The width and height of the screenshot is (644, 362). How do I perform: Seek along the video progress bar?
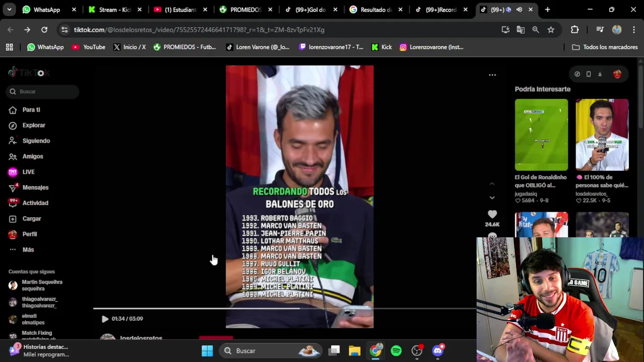click(x=284, y=309)
